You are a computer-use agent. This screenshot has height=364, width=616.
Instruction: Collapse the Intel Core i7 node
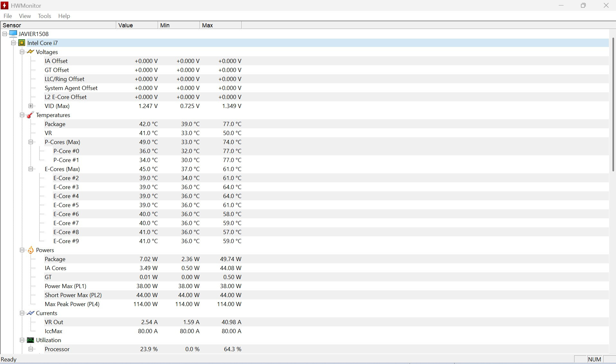coord(14,43)
